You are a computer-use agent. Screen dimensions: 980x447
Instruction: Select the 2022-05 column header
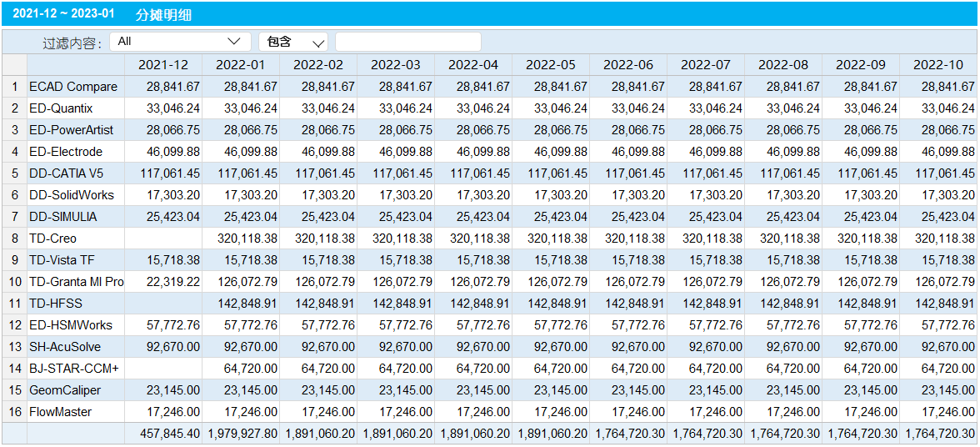[x=551, y=65]
